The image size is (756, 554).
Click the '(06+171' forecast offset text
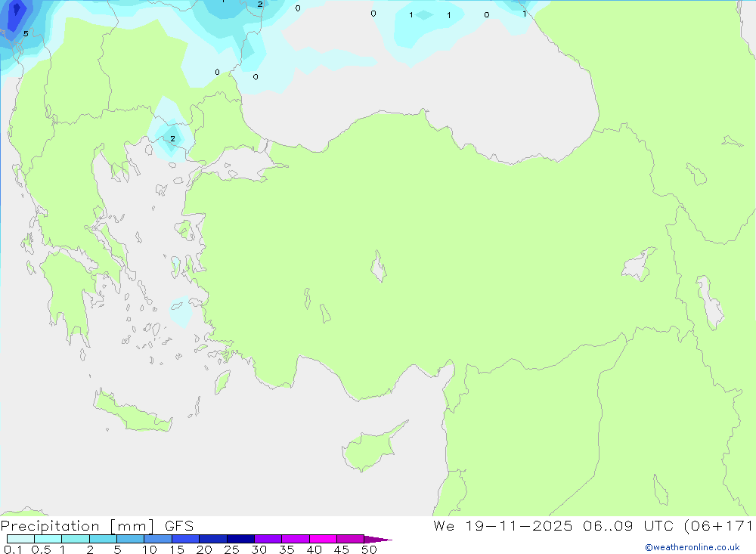718,525
